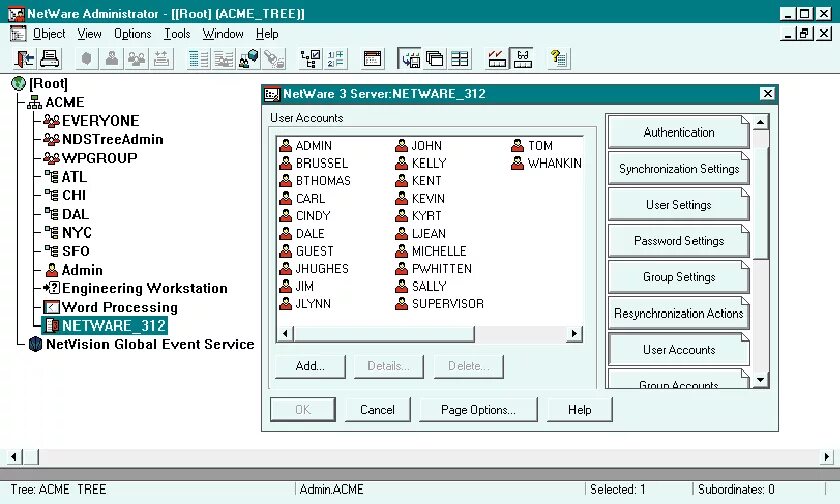840x504 pixels.
Task: Select the WPGROUP group
Action: pos(99,158)
